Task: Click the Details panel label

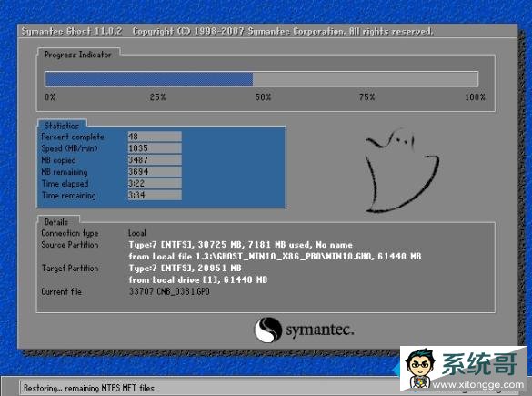Action: coord(56,222)
